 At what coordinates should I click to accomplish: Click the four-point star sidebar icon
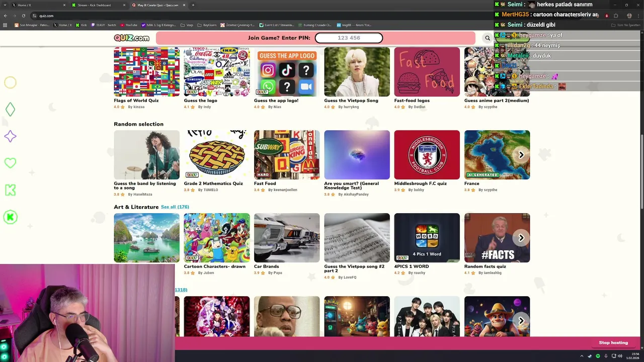10,136
